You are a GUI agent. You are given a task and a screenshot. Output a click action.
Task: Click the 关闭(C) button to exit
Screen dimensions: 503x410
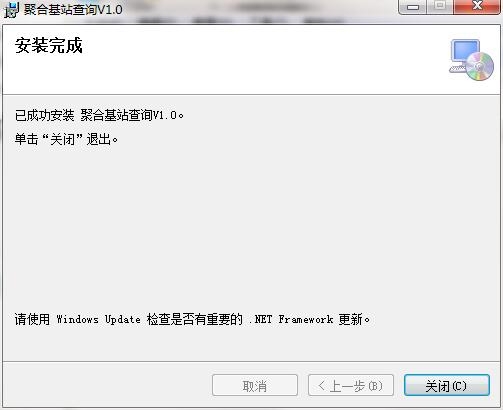447,386
